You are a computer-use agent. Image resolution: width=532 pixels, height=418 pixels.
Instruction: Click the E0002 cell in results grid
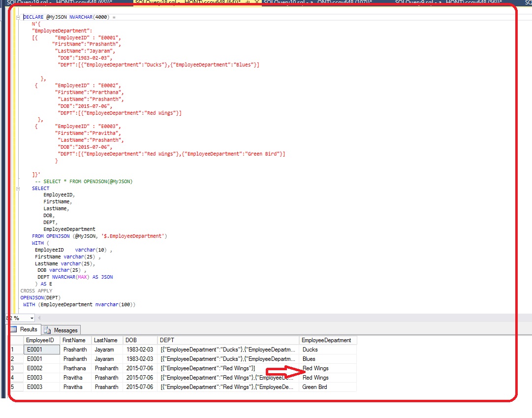click(41, 368)
